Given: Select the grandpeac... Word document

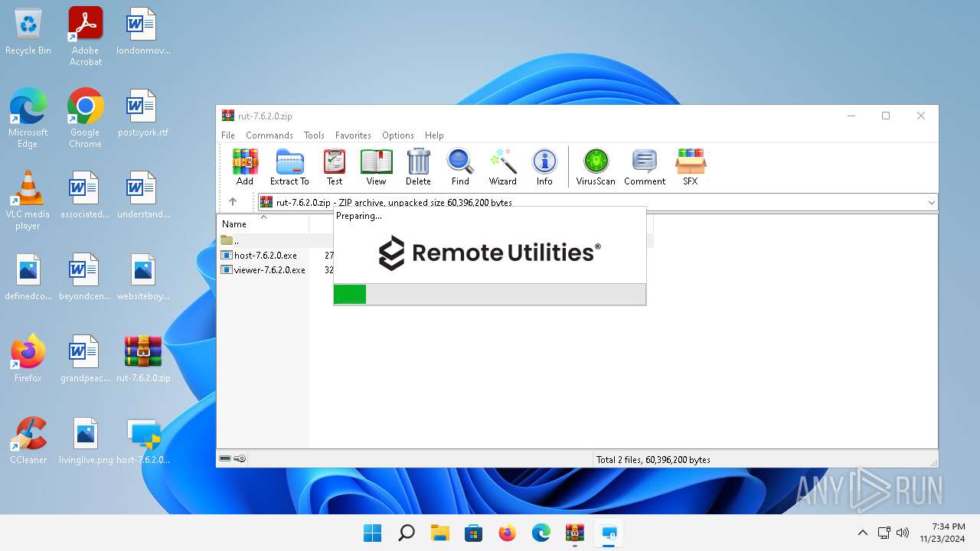Looking at the screenshot, I should click(x=86, y=358).
